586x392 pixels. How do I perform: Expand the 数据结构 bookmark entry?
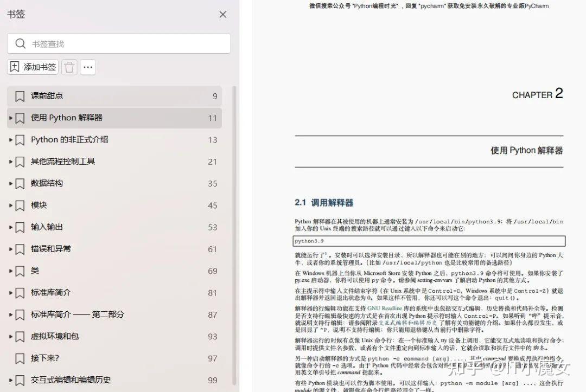pos(9,183)
